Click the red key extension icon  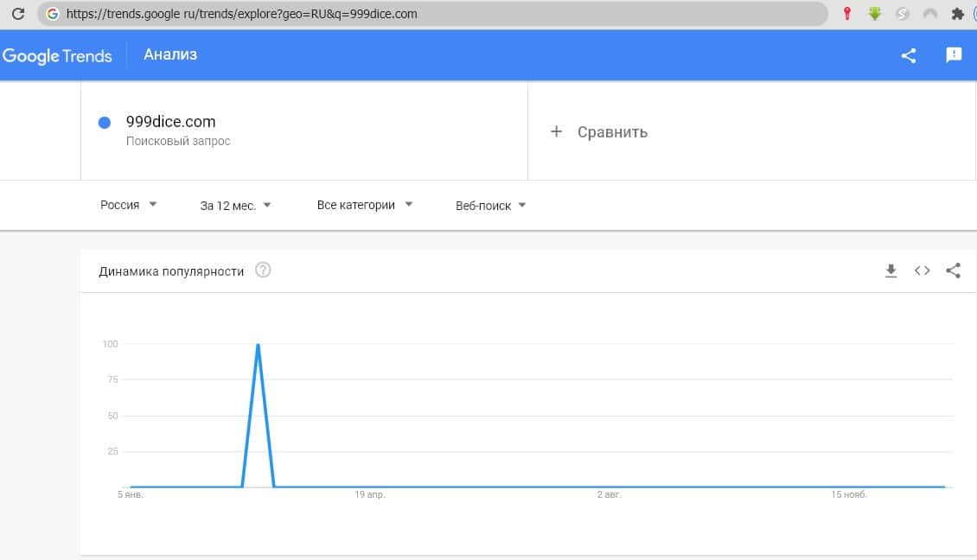tap(847, 14)
